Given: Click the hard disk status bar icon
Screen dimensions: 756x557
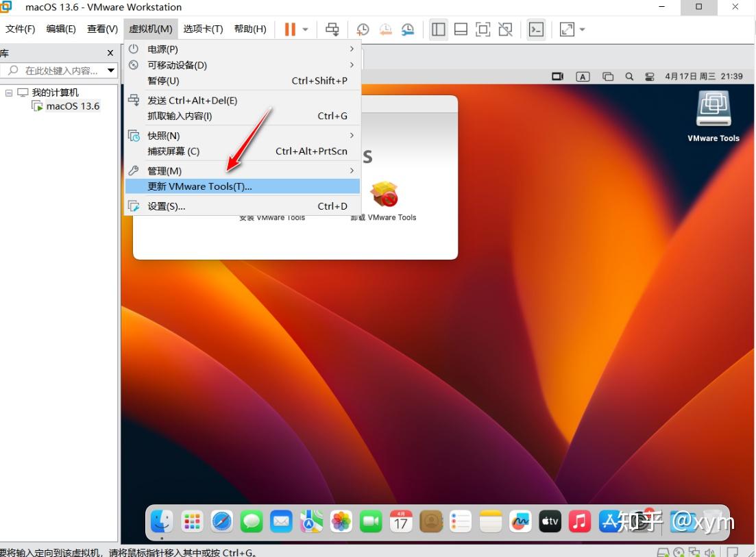Looking at the screenshot, I should [x=663, y=553].
